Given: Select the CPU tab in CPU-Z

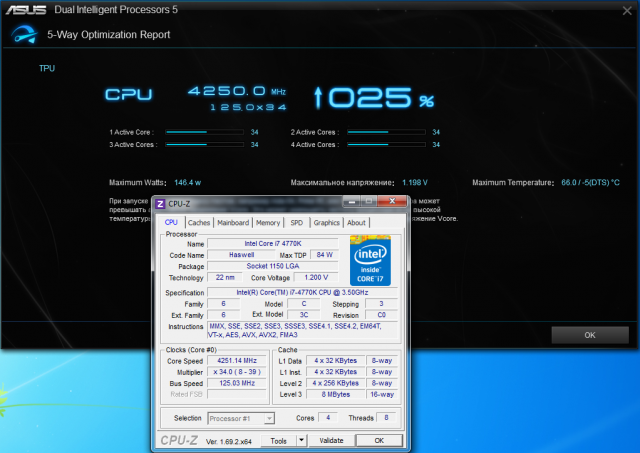Looking at the screenshot, I should (171, 222).
